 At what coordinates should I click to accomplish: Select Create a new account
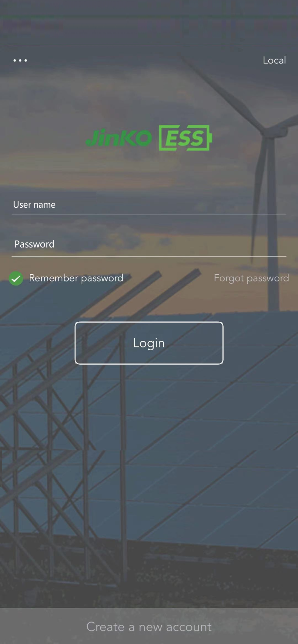click(x=149, y=627)
